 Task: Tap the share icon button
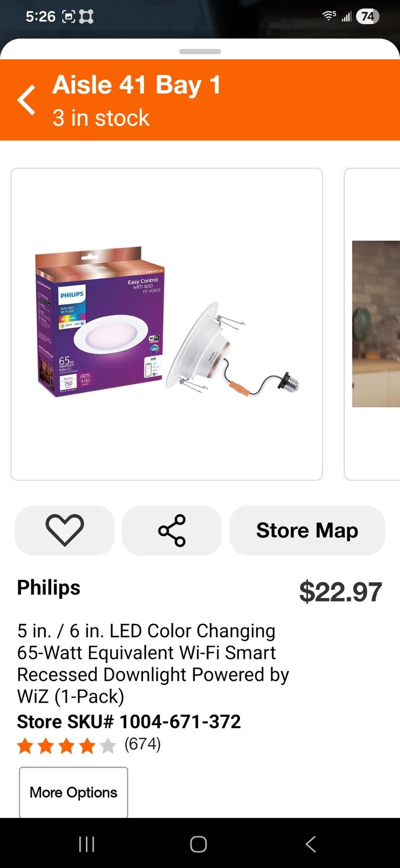[172, 530]
